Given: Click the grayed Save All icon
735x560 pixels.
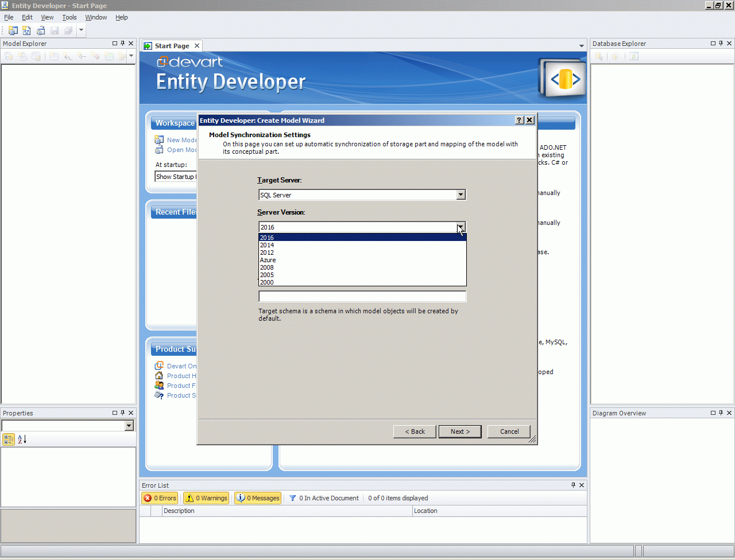Looking at the screenshot, I should [68, 30].
